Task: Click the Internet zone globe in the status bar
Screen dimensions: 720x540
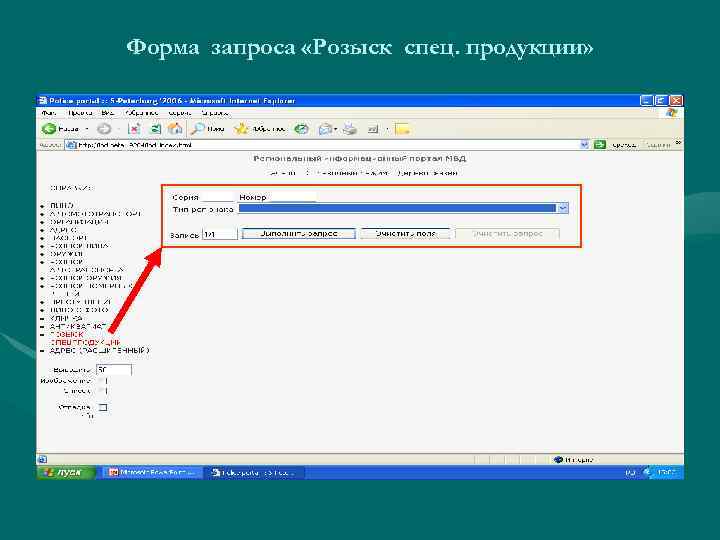Action: tap(559, 460)
